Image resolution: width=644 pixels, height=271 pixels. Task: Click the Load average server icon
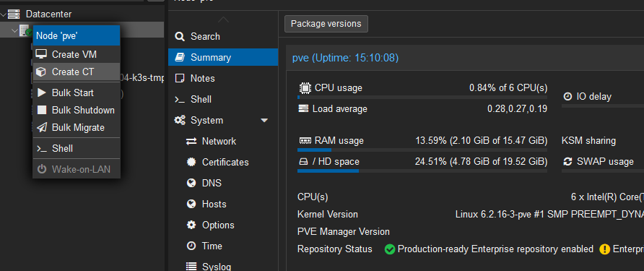click(303, 109)
